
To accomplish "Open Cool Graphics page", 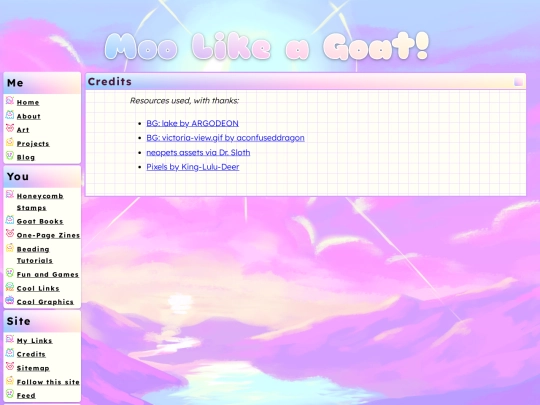I will (45, 302).
